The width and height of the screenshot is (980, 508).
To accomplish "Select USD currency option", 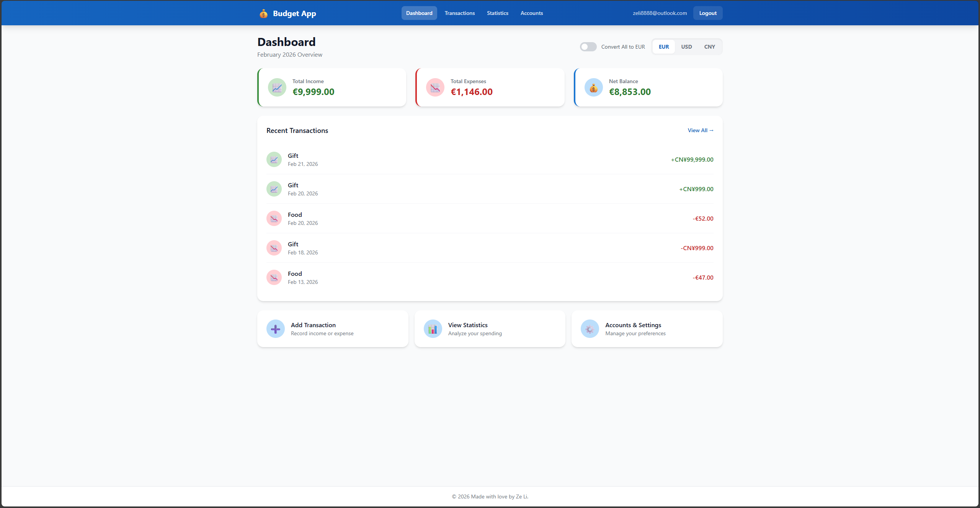I will click(686, 47).
